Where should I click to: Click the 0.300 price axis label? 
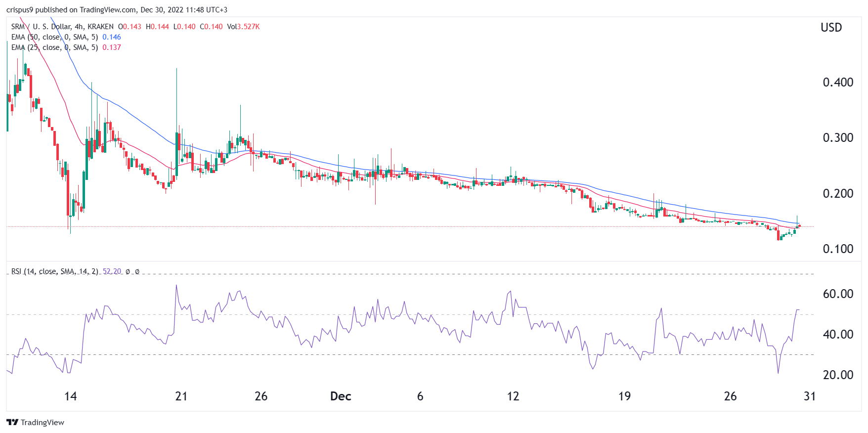838,138
